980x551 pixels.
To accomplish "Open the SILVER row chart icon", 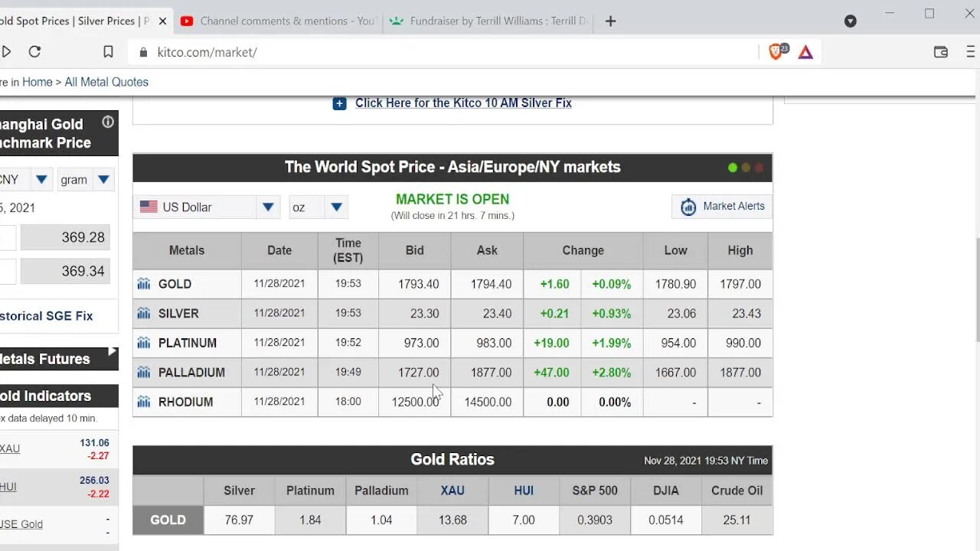I will click(x=143, y=313).
